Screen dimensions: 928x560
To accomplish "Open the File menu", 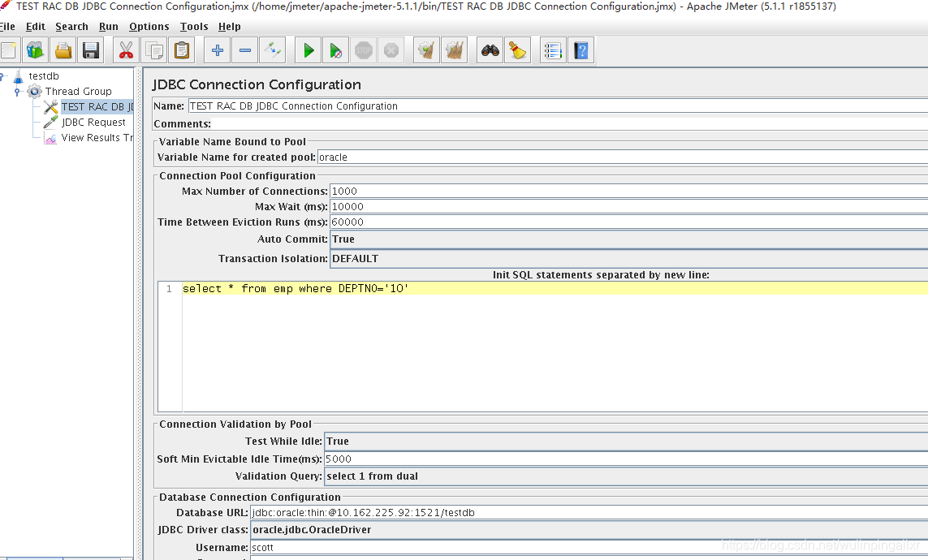I will tap(7, 27).
